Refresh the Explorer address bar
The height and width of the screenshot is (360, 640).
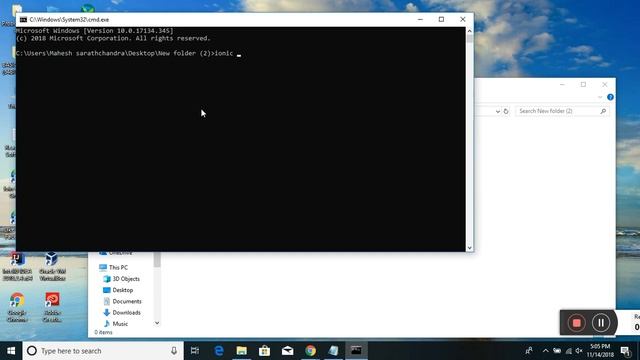pos(506,111)
